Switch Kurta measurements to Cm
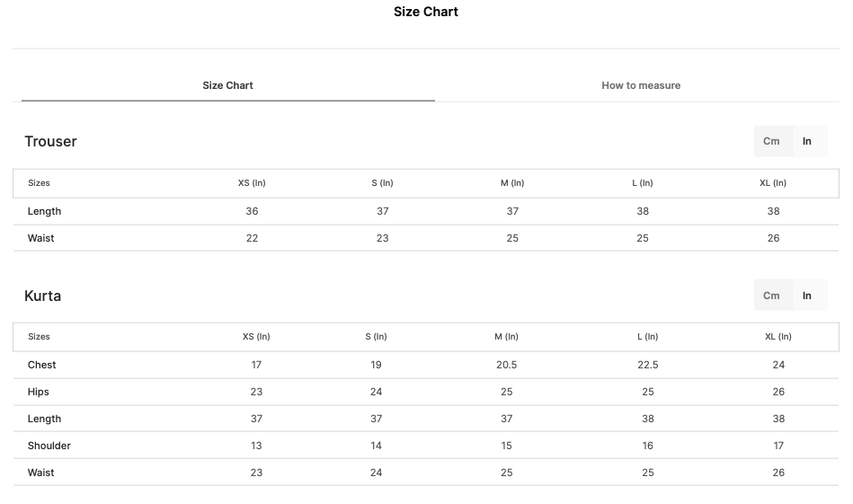The height and width of the screenshot is (504, 853). [771, 296]
